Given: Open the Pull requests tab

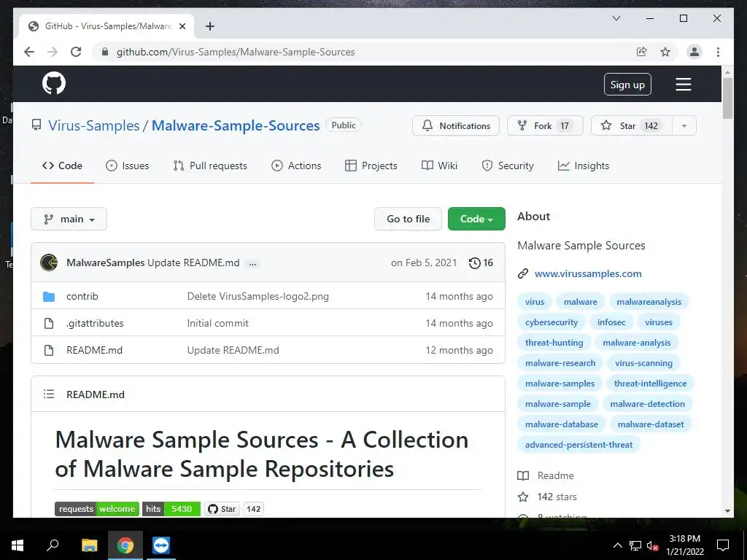Looking at the screenshot, I should [x=210, y=166].
